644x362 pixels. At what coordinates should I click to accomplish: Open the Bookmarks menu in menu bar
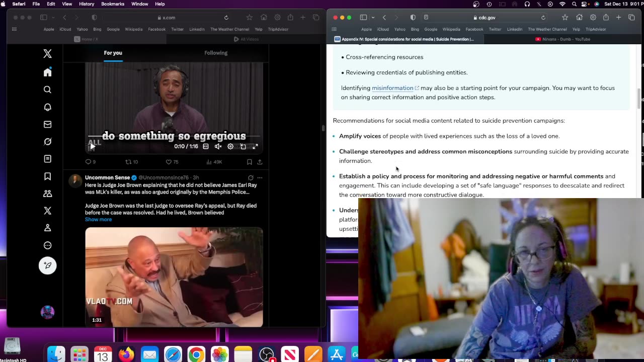113,4
